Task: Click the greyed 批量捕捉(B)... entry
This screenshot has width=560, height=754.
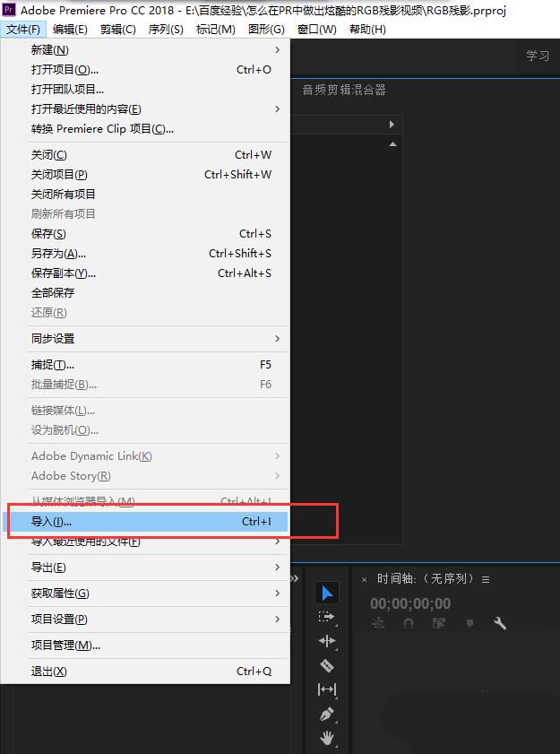Action: 144,385
